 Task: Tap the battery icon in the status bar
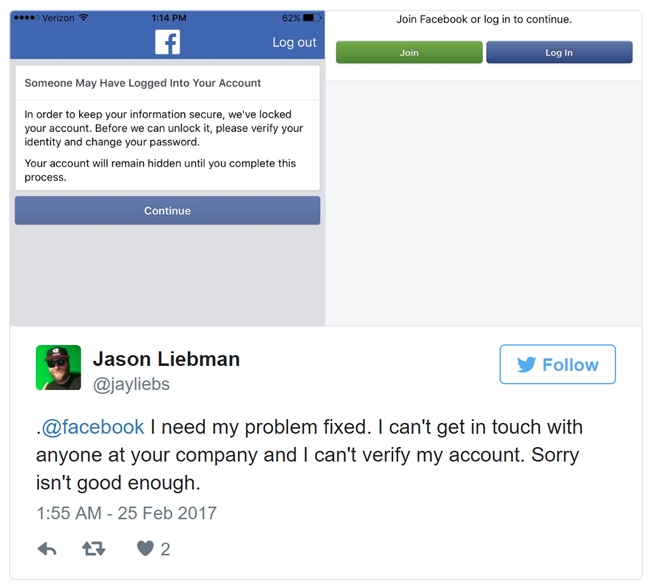[312, 18]
